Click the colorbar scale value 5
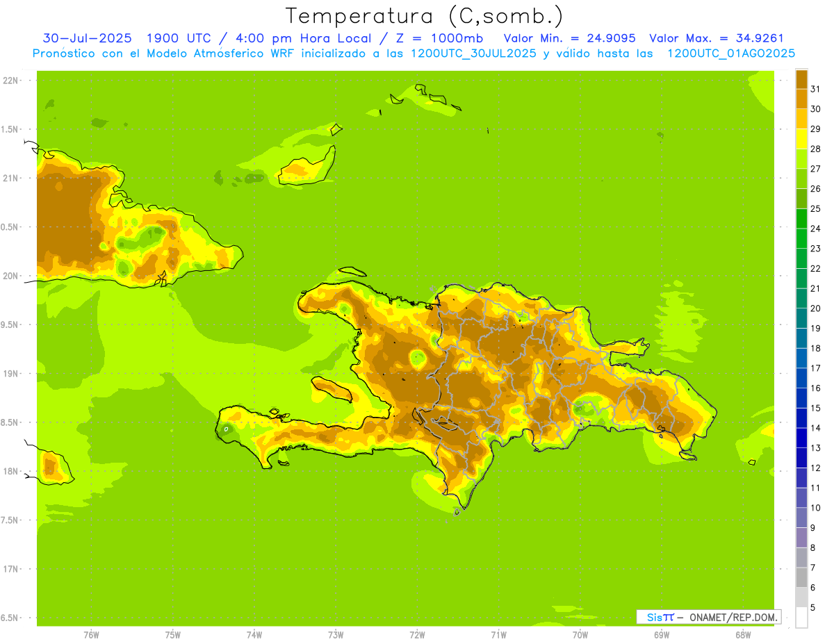Viewport: 834px width, 644px height. tap(813, 607)
